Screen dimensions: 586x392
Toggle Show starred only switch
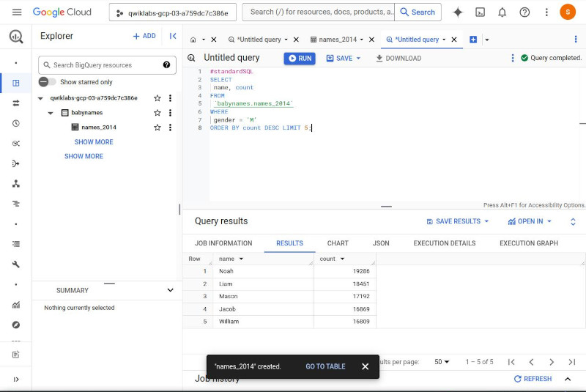[47, 82]
